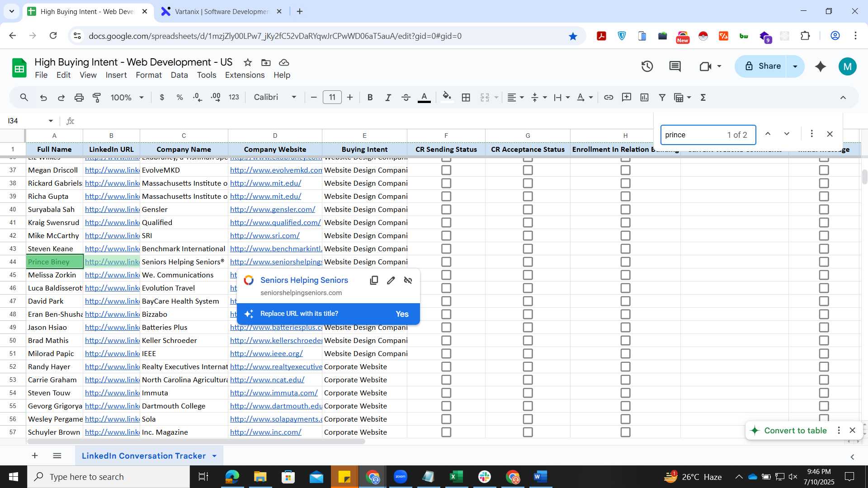This screenshot has height=488, width=868.
Task: Select the paint format tool
Action: pyautogui.click(x=97, y=98)
